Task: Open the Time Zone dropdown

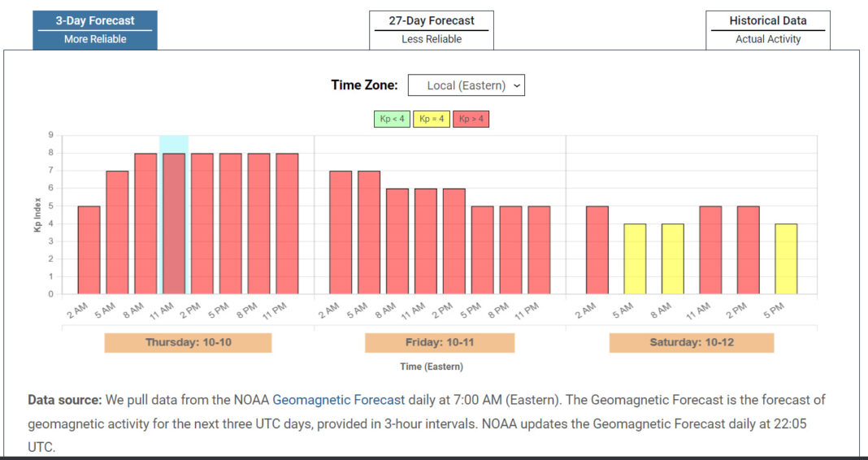Action: pyautogui.click(x=466, y=85)
